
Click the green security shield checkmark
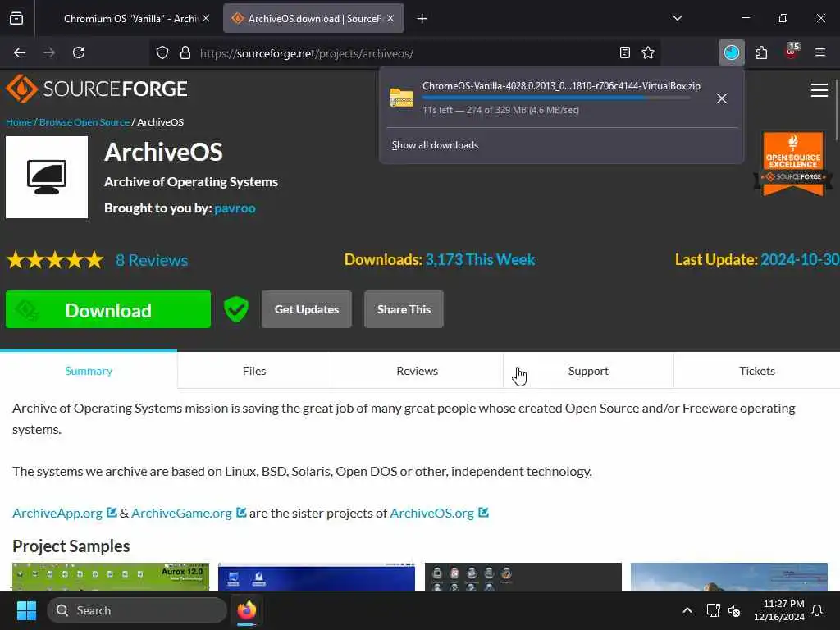click(236, 309)
